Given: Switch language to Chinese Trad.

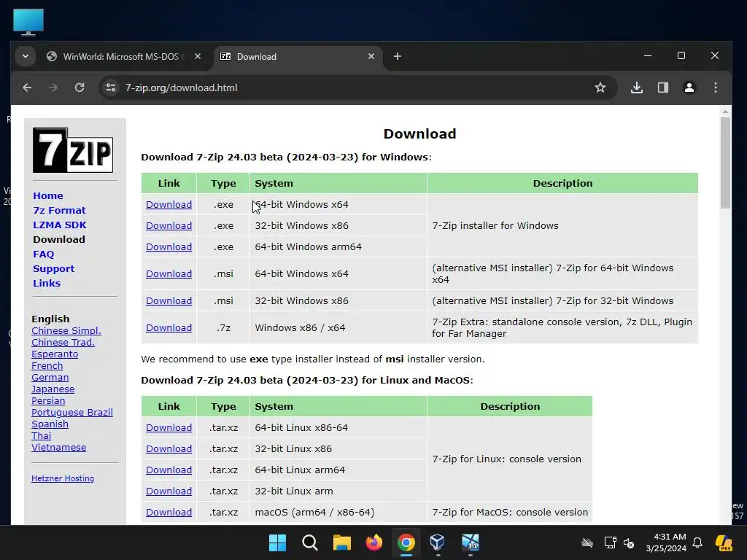Looking at the screenshot, I should click(x=63, y=343).
